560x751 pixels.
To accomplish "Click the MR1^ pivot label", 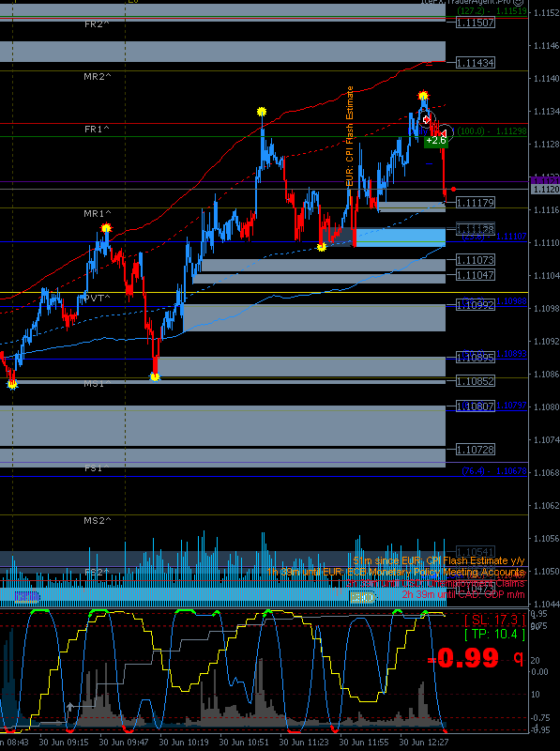I will point(98,214).
